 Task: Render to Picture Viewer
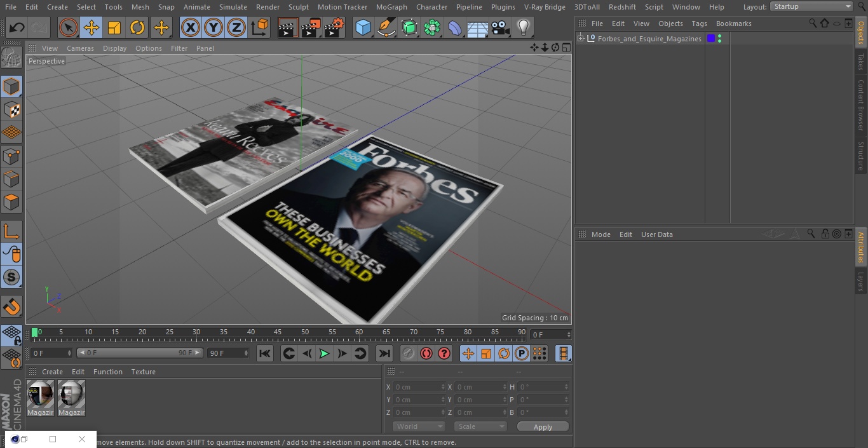[311, 28]
